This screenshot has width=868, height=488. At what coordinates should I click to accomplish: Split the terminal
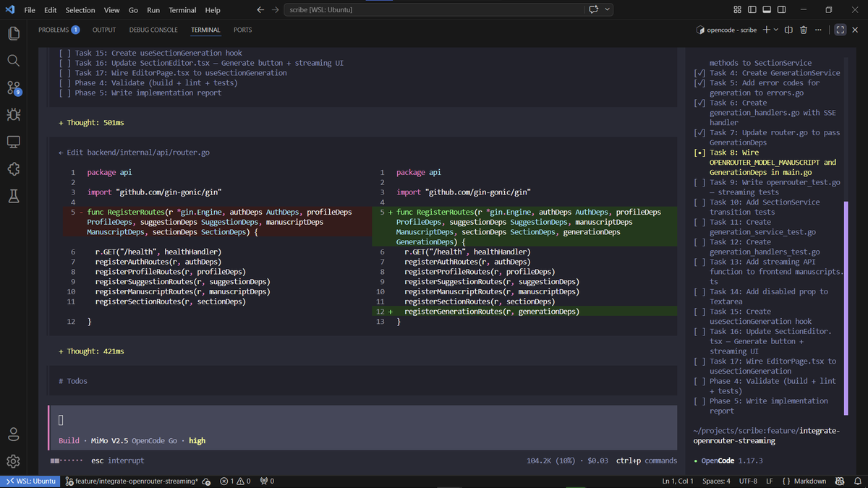tap(788, 30)
